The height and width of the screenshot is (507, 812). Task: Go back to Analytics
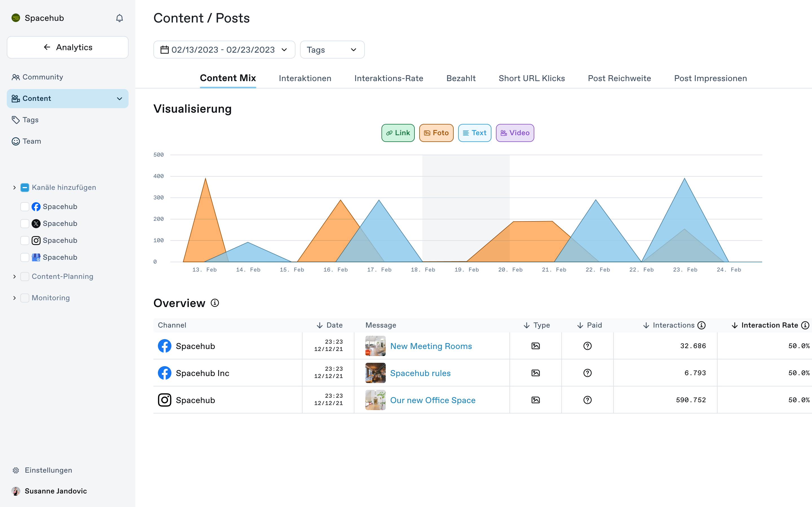tap(67, 47)
